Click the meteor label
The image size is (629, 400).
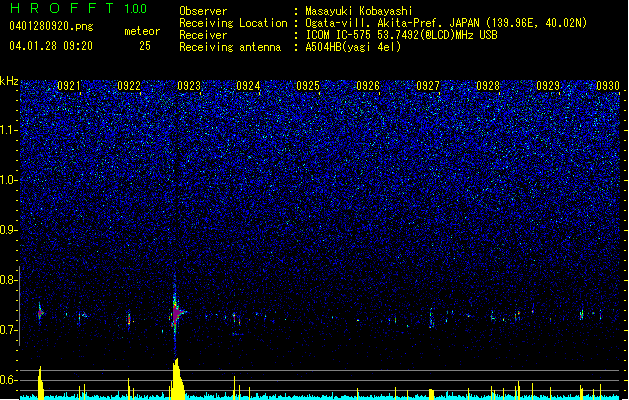tap(142, 31)
